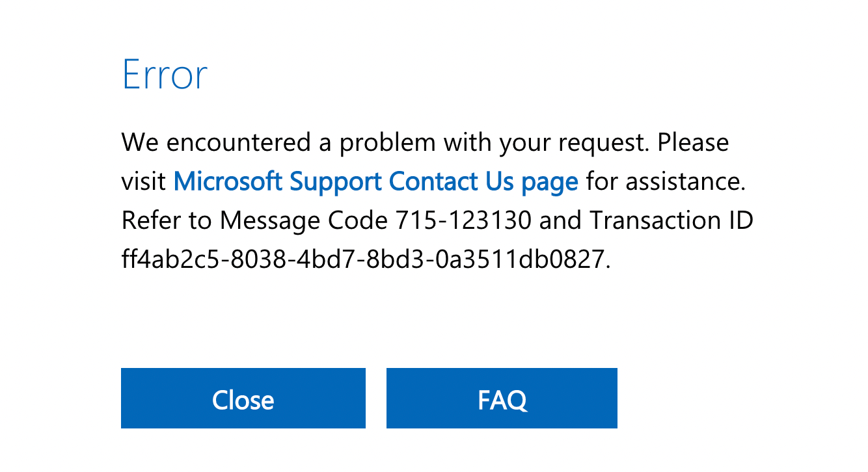This screenshot has height=472, width=868.
Task: Click the 'Refer to' text in the message
Action: click(x=167, y=221)
